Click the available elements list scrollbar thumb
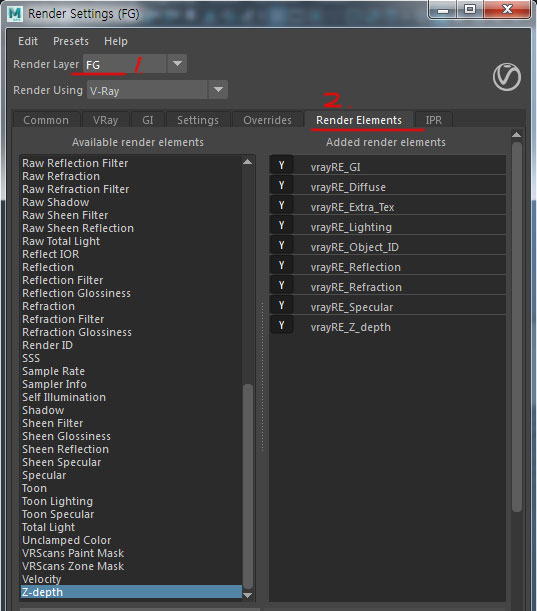Image resolution: width=537 pixels, height=611 pixels. click(247, 486)
